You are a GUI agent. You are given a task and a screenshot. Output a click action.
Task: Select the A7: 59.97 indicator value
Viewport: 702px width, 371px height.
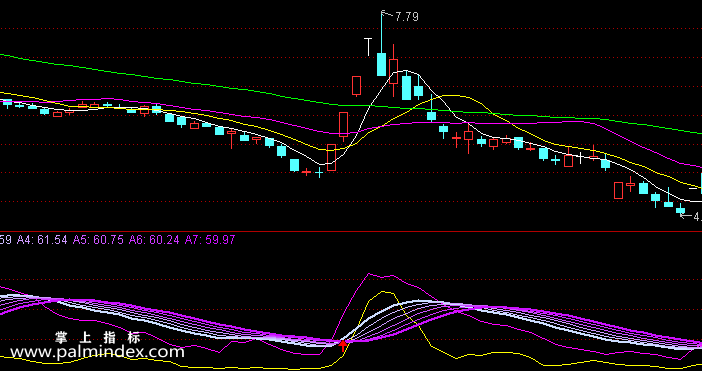[x=210, y=240]
